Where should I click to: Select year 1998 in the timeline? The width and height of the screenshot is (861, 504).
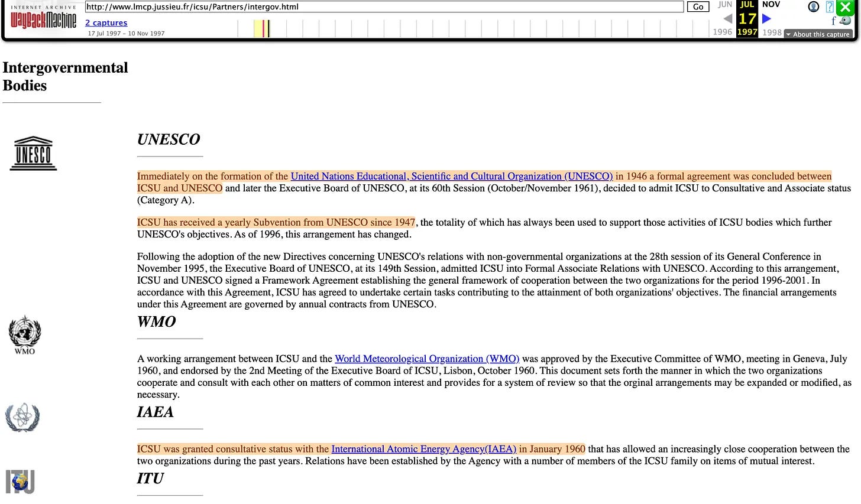(x=772, y=32)
